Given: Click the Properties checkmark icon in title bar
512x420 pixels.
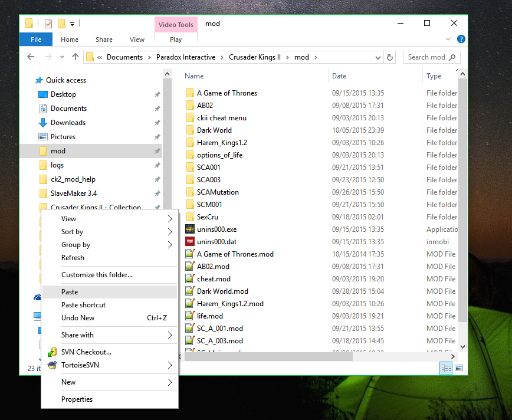Looking at the screenshot, I should click(48, 24).
